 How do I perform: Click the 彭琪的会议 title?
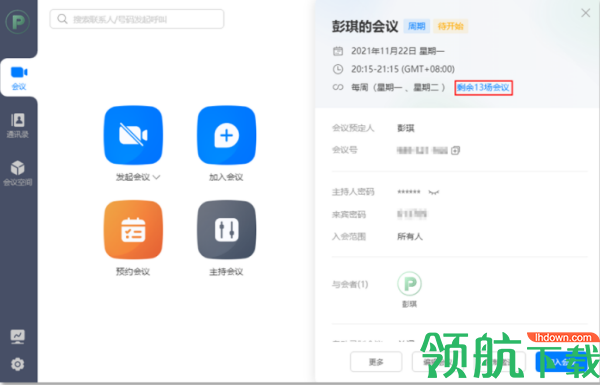[x=365, y=26]
